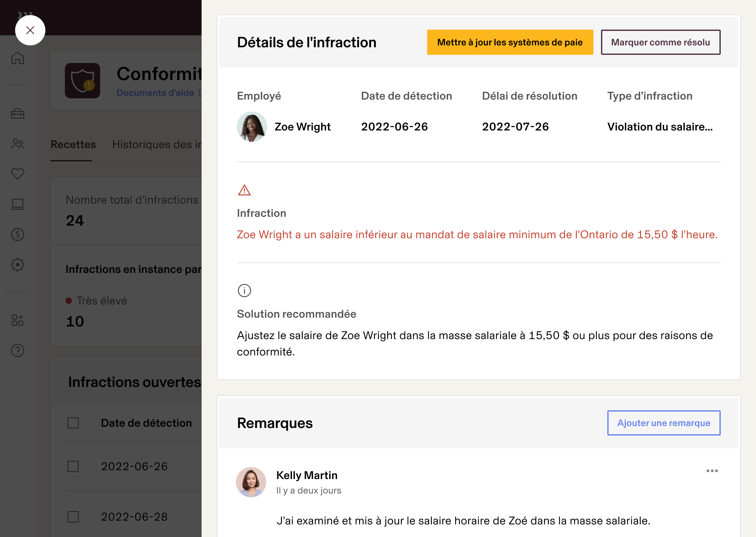Select the briefcase (jobs) icon in sidebar
The image size is (756, 537).
pyautogui.click(x=18, y=114)
